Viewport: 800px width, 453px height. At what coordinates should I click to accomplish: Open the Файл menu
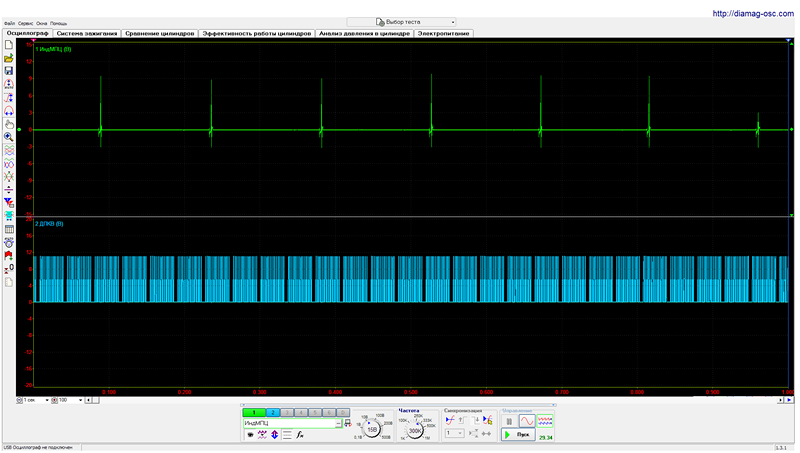[9, 23]
